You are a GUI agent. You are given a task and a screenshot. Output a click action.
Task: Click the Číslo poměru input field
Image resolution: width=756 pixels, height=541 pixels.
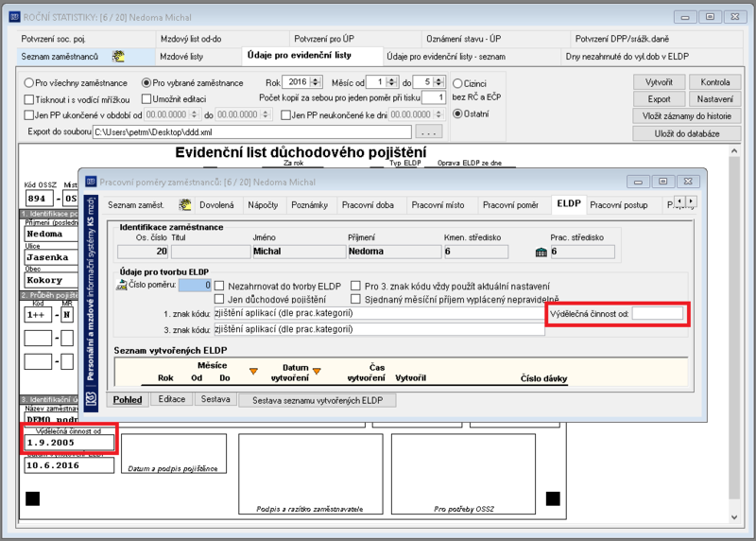(x=195, y=286)
